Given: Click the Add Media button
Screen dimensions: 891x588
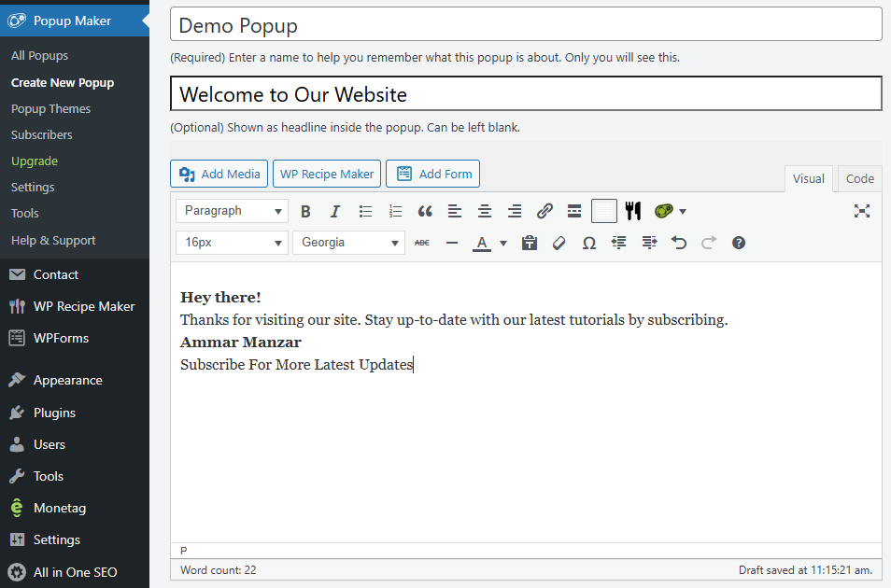Looking at the screenshot, I should (219, 174).
